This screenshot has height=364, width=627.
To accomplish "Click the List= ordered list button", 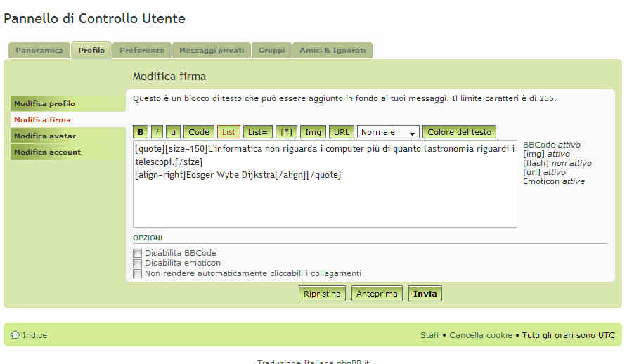I will tap(257, 132).
